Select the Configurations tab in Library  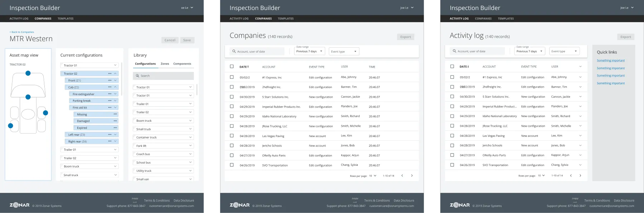tap(145, 64)
